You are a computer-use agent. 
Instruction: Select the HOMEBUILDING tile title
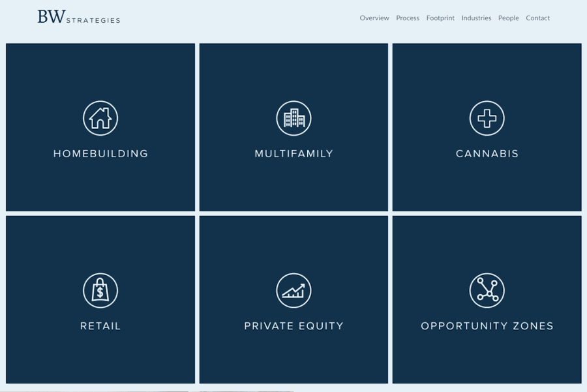pos(100,153)
